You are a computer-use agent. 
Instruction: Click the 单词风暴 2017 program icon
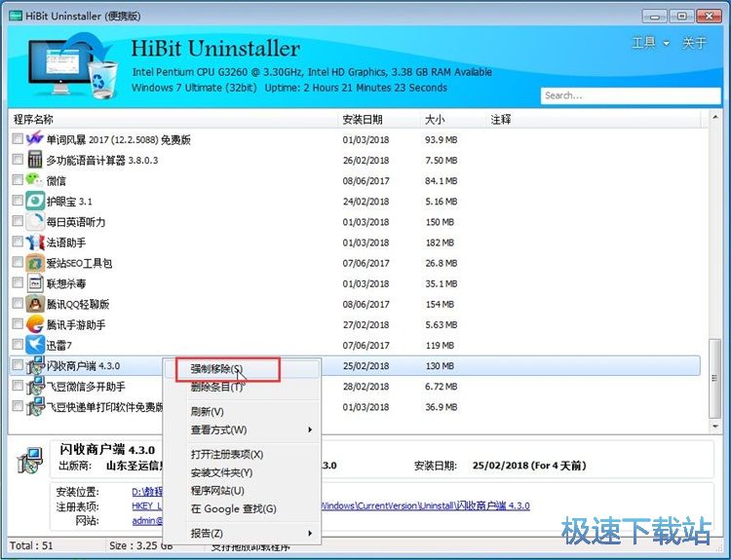[35, 139]
